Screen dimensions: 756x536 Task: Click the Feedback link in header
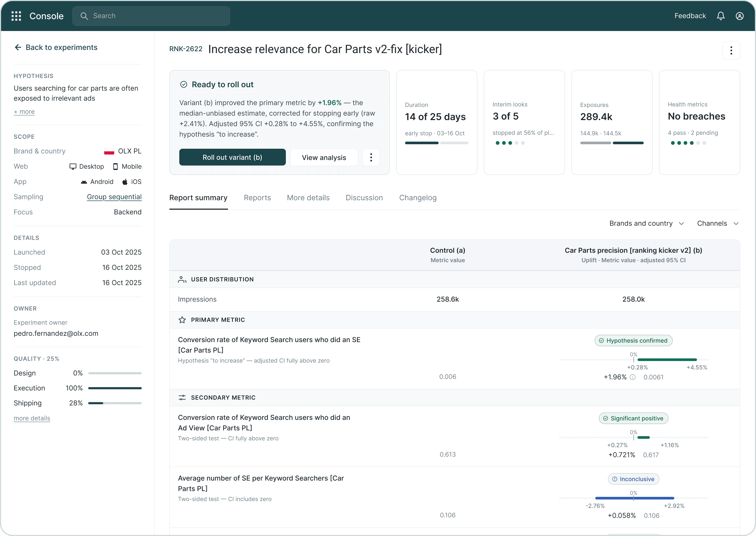pos(690,16)
